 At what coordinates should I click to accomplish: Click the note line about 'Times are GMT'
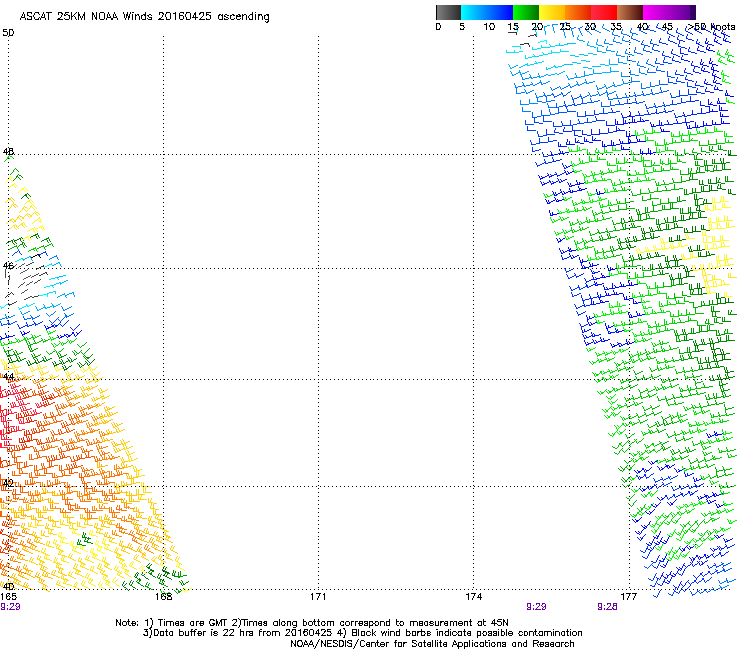click(312, 623)
